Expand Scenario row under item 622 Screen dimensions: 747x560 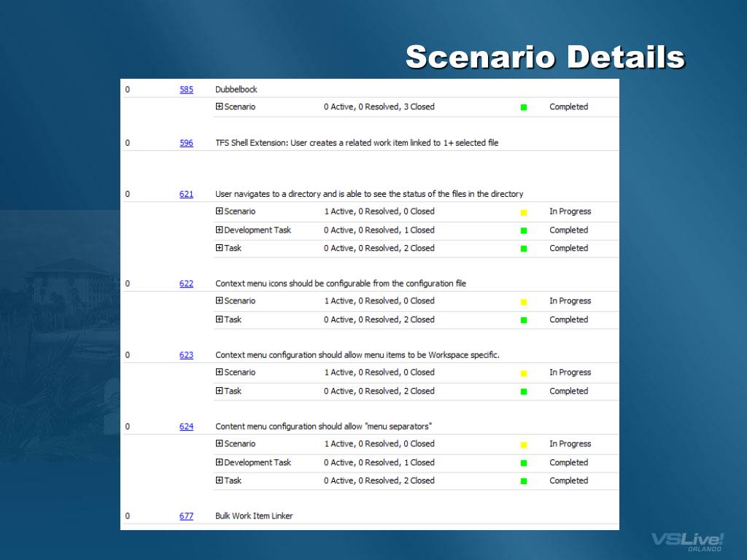(x=219, y=300)
